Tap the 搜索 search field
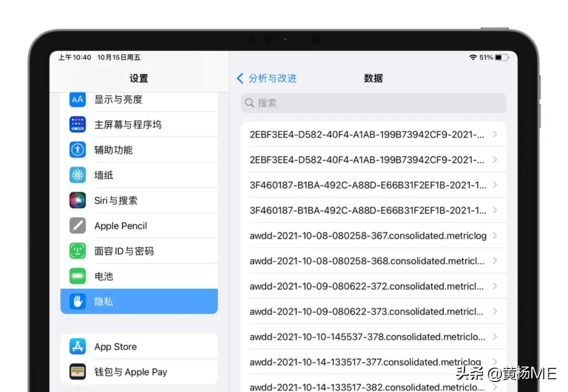Image resolution: width=568 pixels, height=392 pixels. [x=372, y=103]
